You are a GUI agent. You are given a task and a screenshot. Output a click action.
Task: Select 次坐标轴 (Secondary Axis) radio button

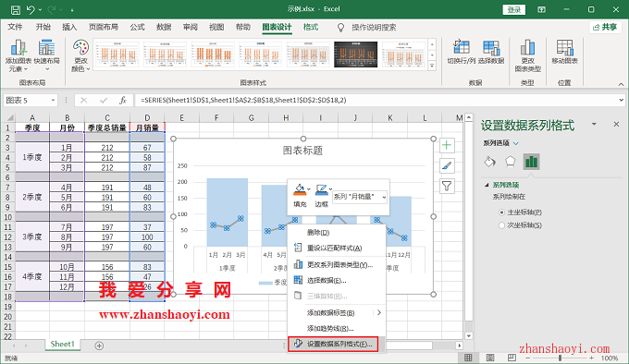pos(501,225)
